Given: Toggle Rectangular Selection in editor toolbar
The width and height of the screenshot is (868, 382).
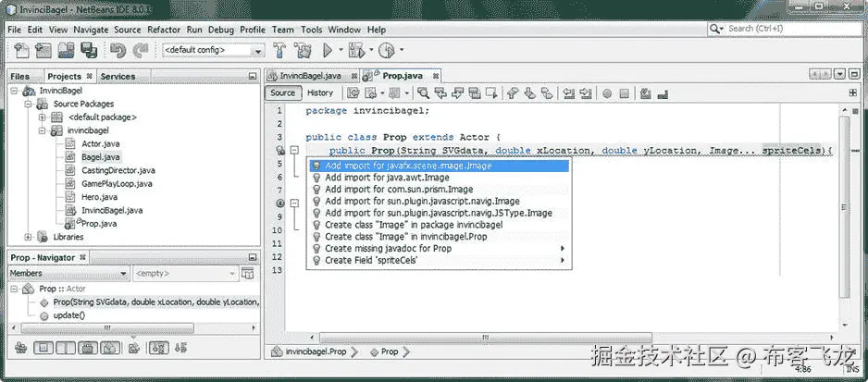Looking at the screenshot, I should pos(491,93).
